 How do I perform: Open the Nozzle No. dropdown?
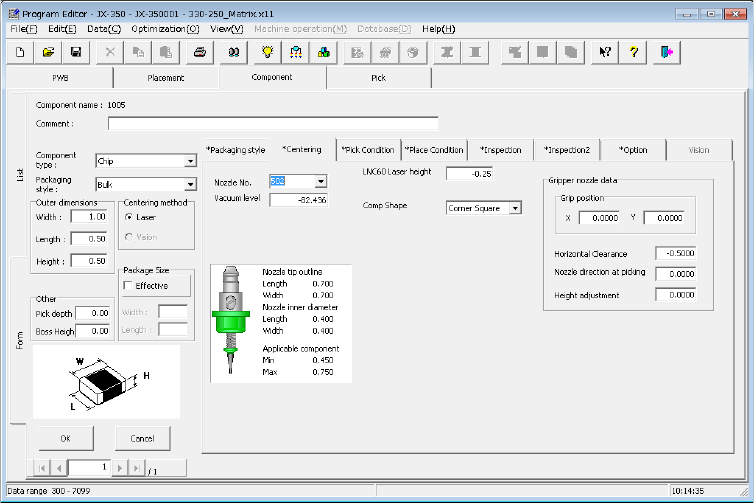click(320, 181)
